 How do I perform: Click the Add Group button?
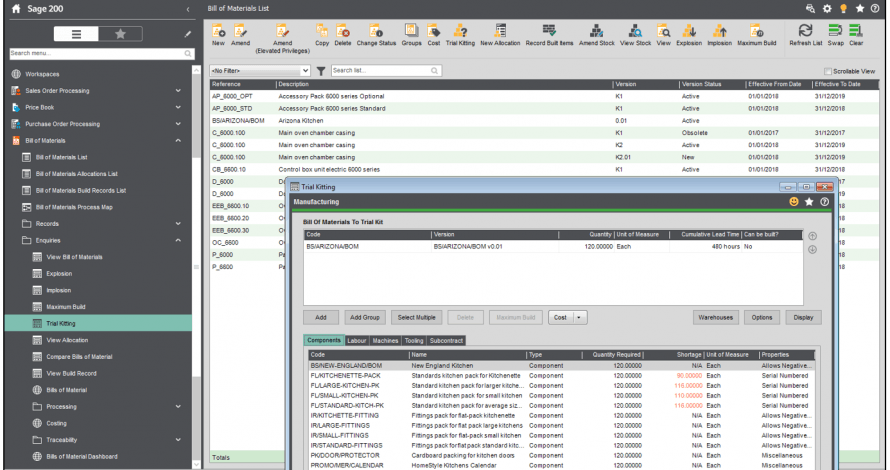tap(365, 318)
